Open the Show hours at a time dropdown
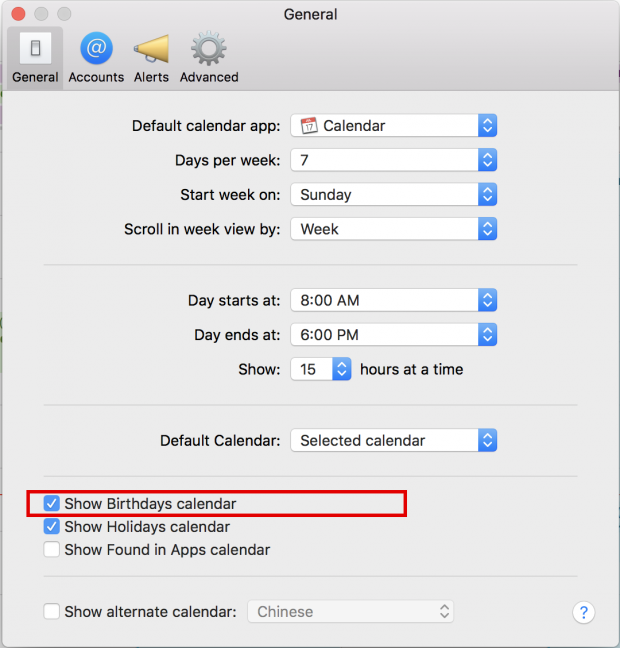The height and width of the screenshot is (648, 620). (321, 369)
